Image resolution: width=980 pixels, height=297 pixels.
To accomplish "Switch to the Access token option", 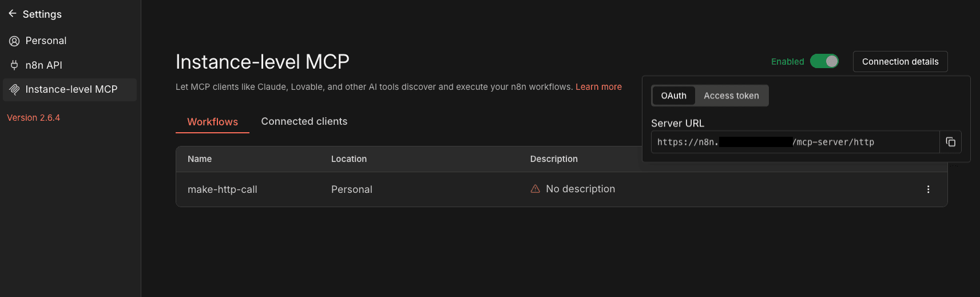I will tap(731, 96).
